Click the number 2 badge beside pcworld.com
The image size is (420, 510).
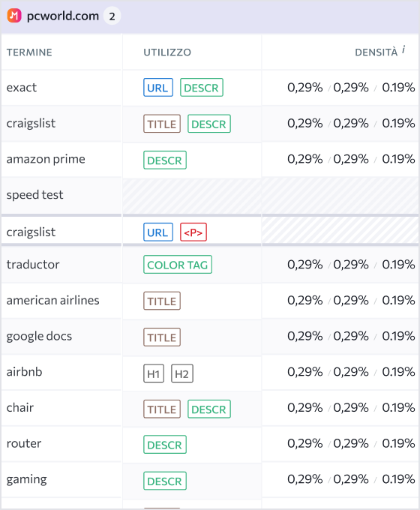(112, 16)
